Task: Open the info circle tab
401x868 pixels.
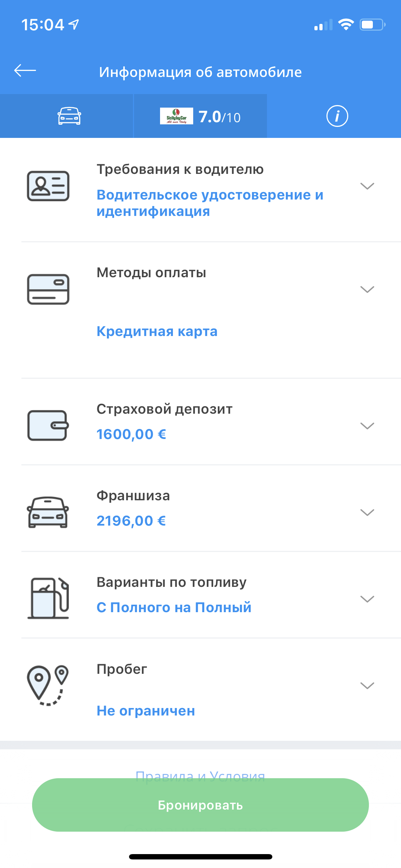Action: [x=337, y=116]
